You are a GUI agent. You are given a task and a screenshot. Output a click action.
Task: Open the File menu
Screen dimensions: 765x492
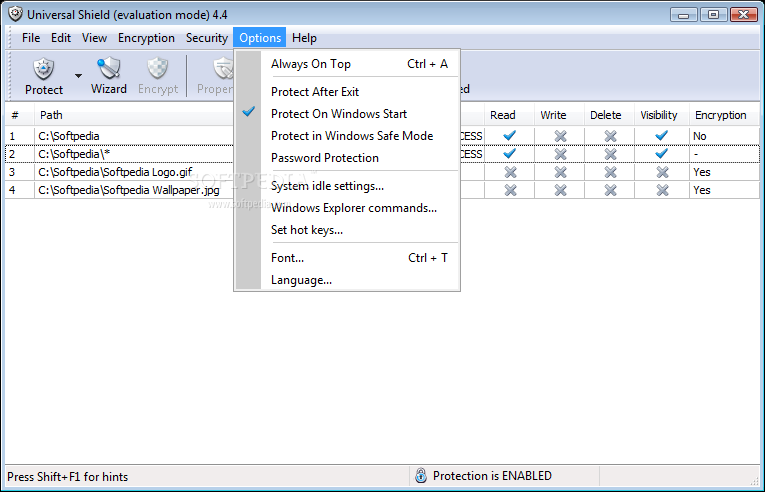point(31,38)
